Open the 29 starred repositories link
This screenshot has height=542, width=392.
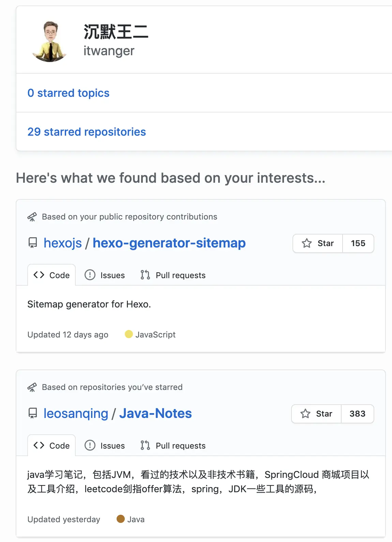click(87, 132)
